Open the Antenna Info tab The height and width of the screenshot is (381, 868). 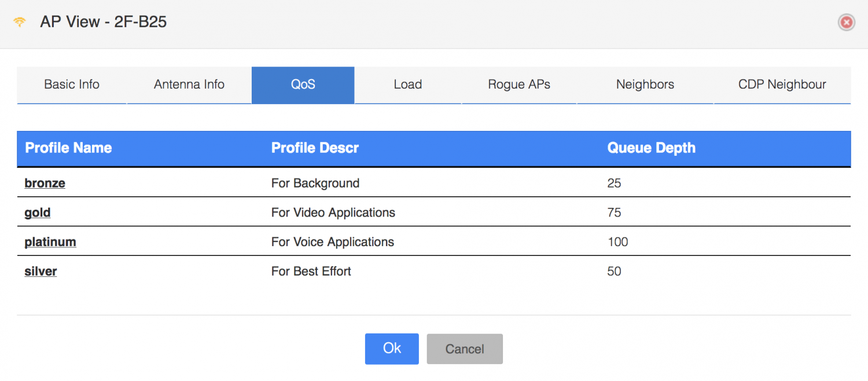click(189, 85)
